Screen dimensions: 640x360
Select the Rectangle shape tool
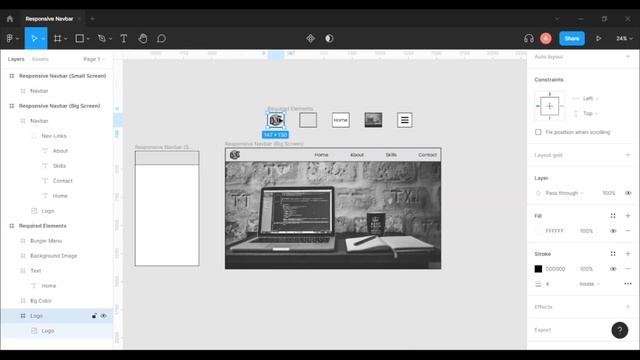click(x=80, y=38)
